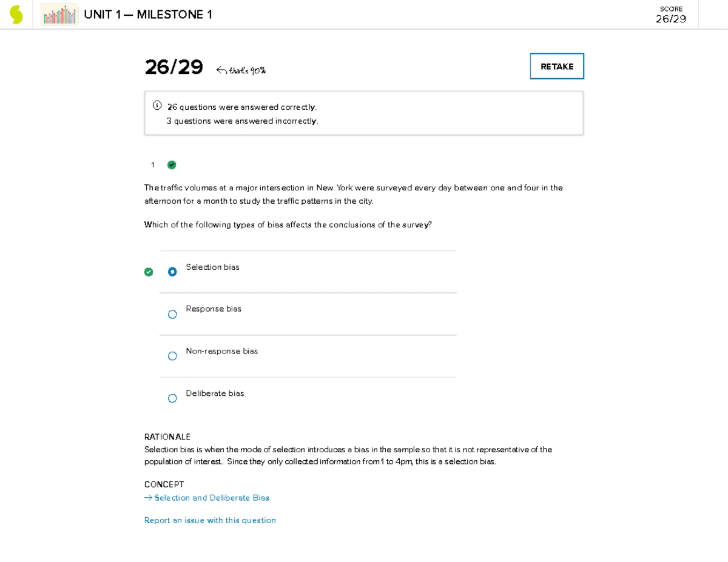
Task: Click Report an issue with this question
Action: 210,520
